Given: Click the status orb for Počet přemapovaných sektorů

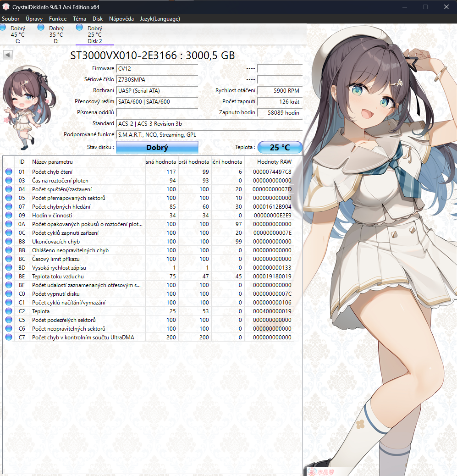Looking at the screenshot, I should 9,198.
